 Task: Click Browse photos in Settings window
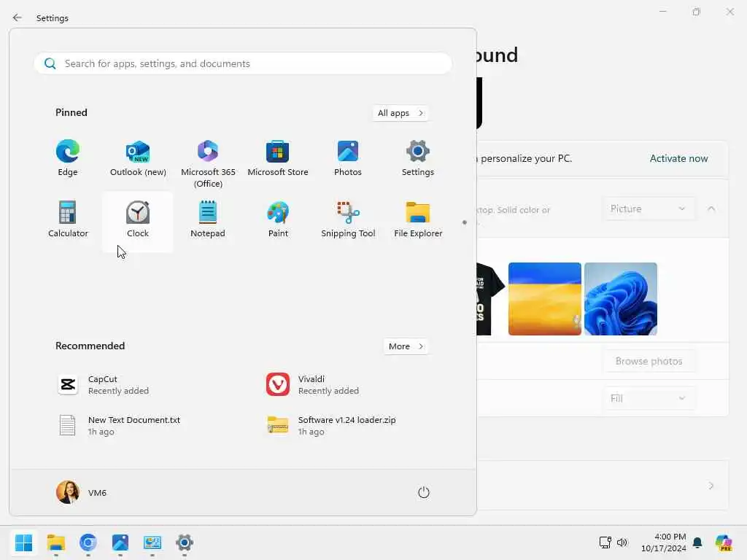(x=649, y=361)
